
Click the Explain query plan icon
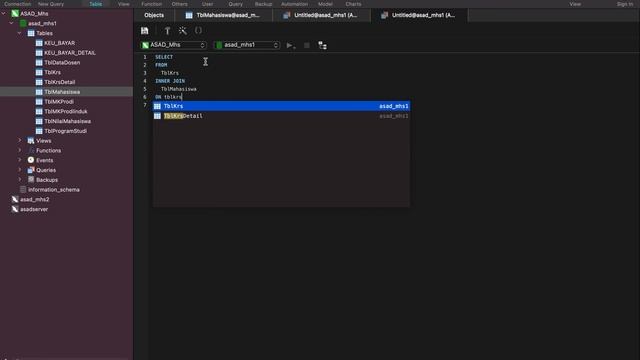(x=322, y=45)
